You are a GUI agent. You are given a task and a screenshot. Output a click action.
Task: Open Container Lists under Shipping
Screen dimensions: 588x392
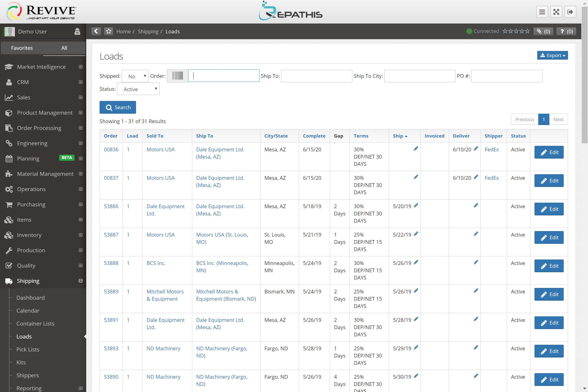pos(35,324)
